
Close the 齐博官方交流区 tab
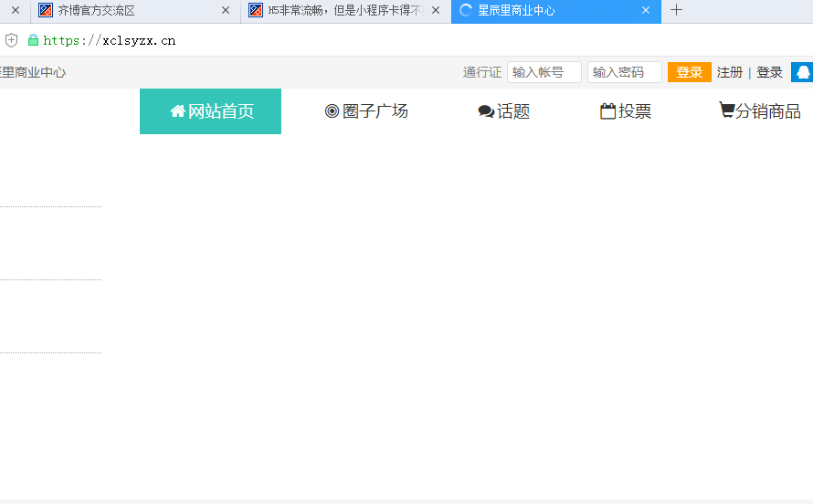coord(226,11)
